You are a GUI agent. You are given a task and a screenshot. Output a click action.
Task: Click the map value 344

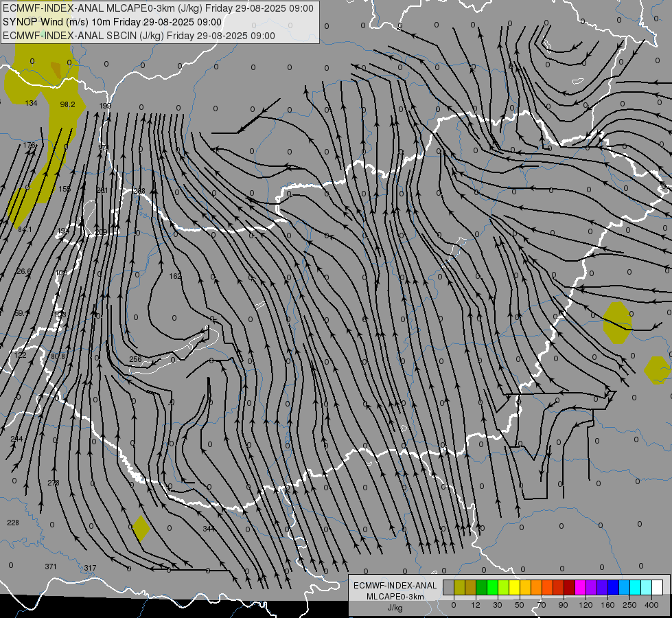coord(209,529)
